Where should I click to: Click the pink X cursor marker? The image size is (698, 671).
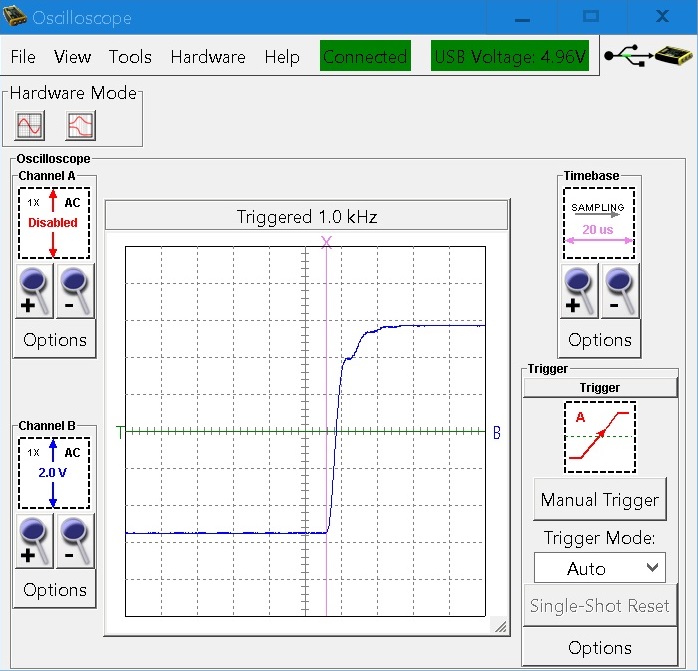[326, 242]
